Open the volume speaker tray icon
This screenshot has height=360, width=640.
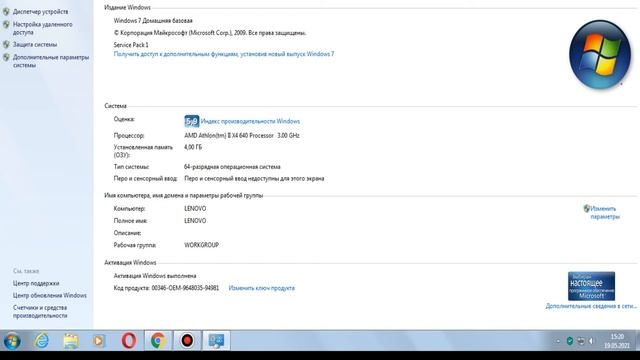591,341
